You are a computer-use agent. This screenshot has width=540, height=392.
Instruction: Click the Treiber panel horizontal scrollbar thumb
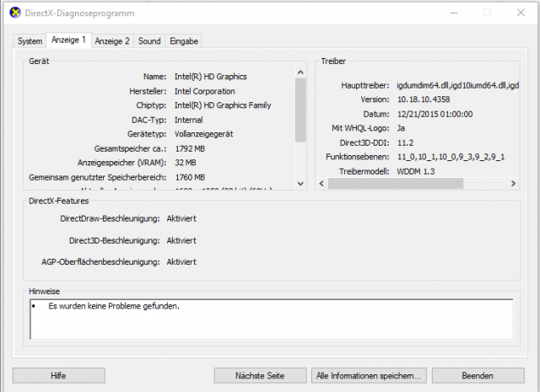pyautogui.click(x=397, y=183)
